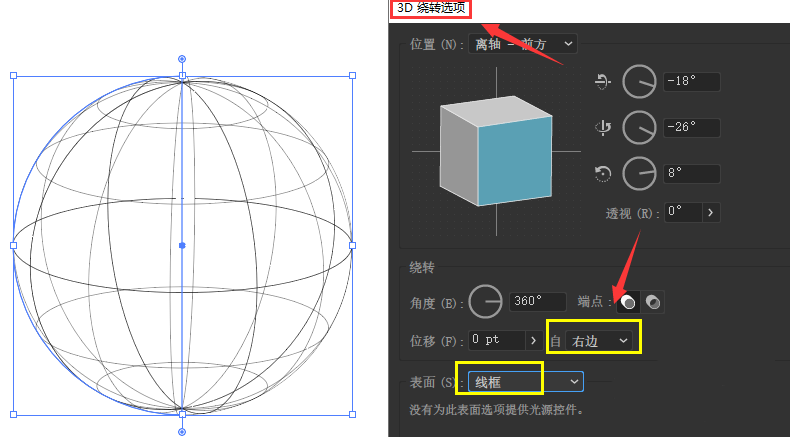Click the Z-axis rotation dial
Viewport: 790px width, 437px height.
click(639, 174)
